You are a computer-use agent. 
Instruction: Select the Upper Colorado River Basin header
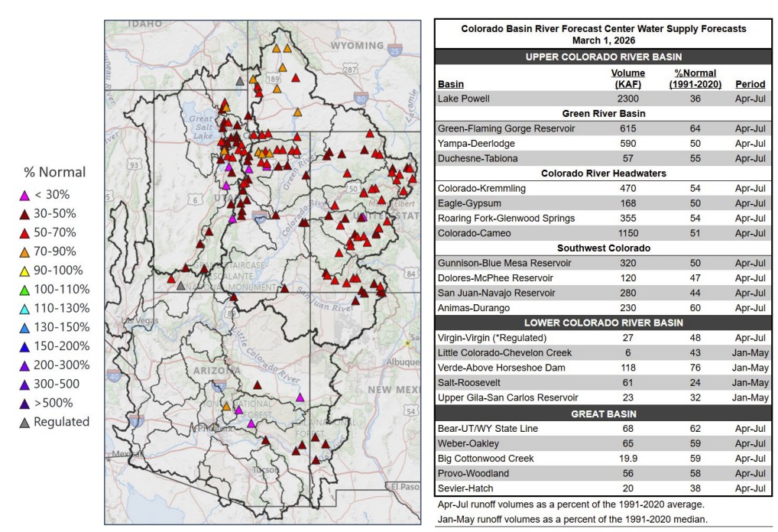[x=603, y=57]
